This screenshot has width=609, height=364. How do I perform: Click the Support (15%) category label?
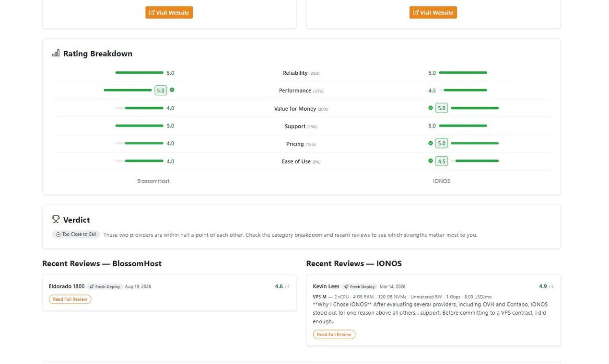[301, 126]
